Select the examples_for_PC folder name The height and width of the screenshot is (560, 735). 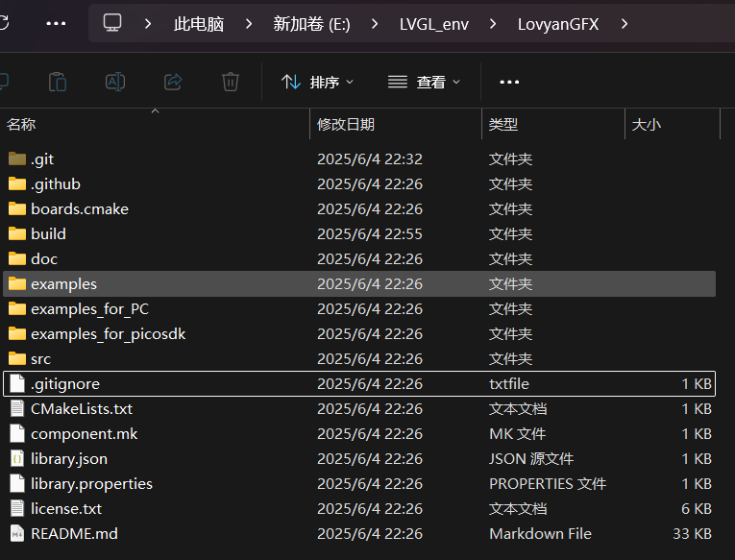90,309
